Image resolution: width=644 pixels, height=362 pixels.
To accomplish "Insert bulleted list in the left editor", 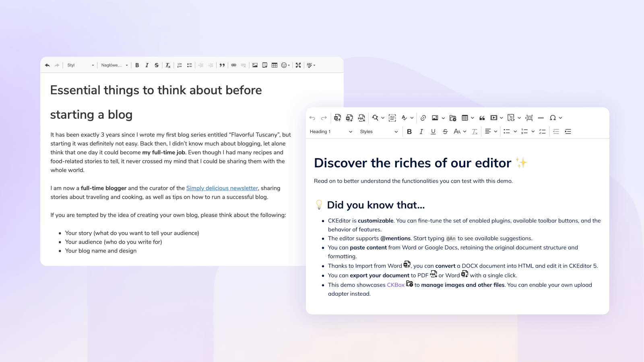I will pyautogui.click(x=190, y=65).
